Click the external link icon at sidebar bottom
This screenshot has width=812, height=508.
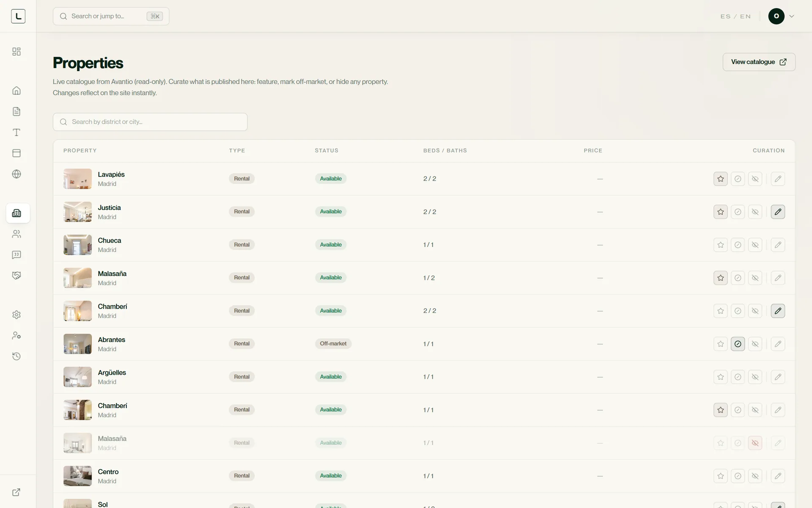(x=16, y=492)
